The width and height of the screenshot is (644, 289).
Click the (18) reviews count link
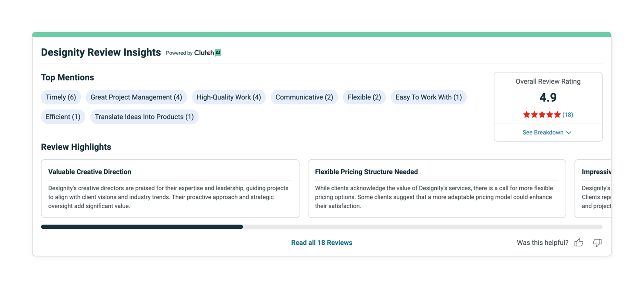point(568,115)
